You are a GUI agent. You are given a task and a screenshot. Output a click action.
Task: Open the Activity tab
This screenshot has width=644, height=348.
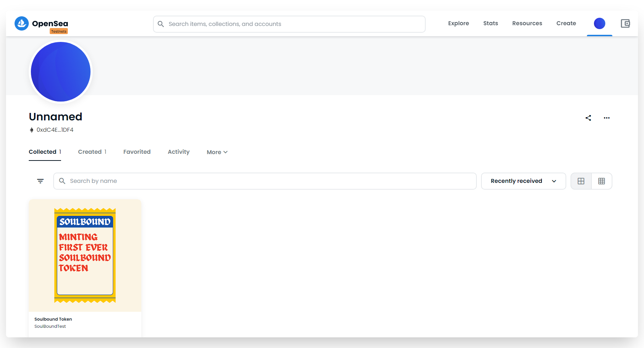[179, 152]
